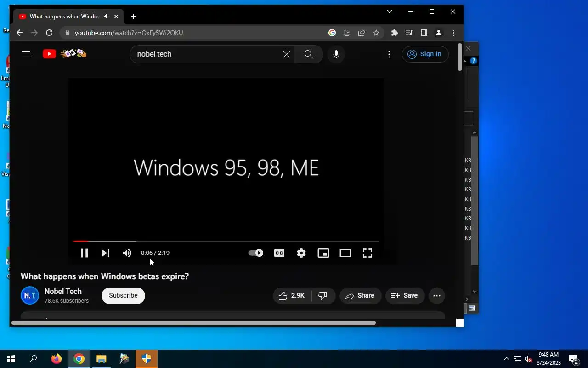Open media controls in Chrome toolbar
Viewport: 588px width, 368px height.
[409, 33]
